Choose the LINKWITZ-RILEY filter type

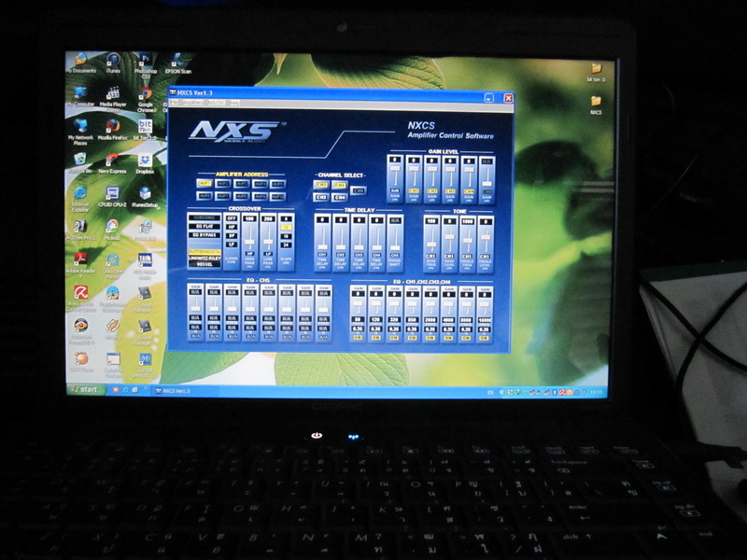click(204, 258)
